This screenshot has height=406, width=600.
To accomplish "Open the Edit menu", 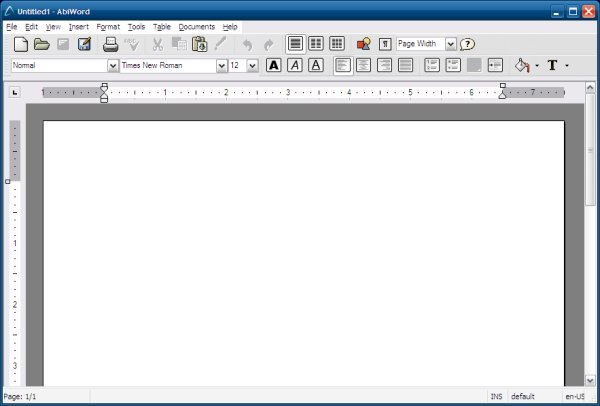I will [x=31, y=27].
